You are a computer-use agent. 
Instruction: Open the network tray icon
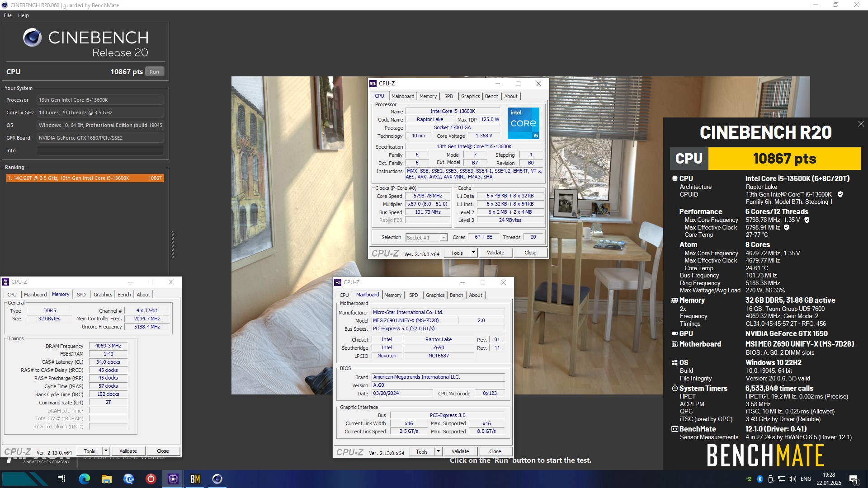pos(782,479)
